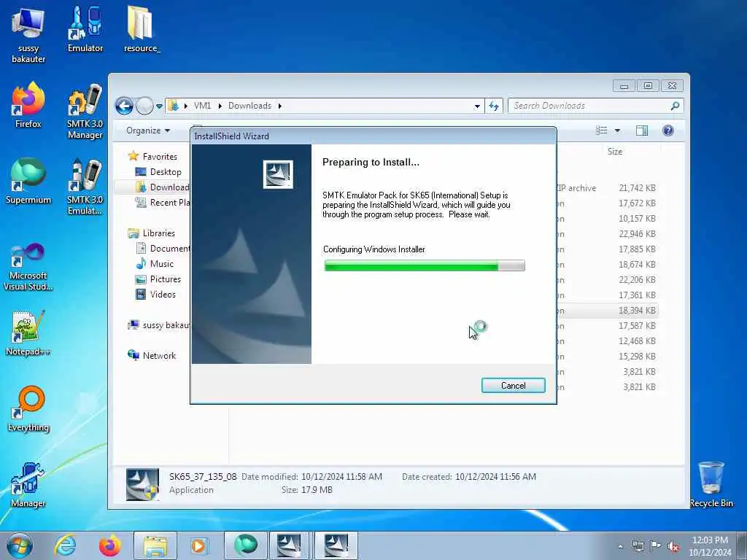
Task: Launch Internet Explorer from the taskbar
Action: tap(65, 545)
